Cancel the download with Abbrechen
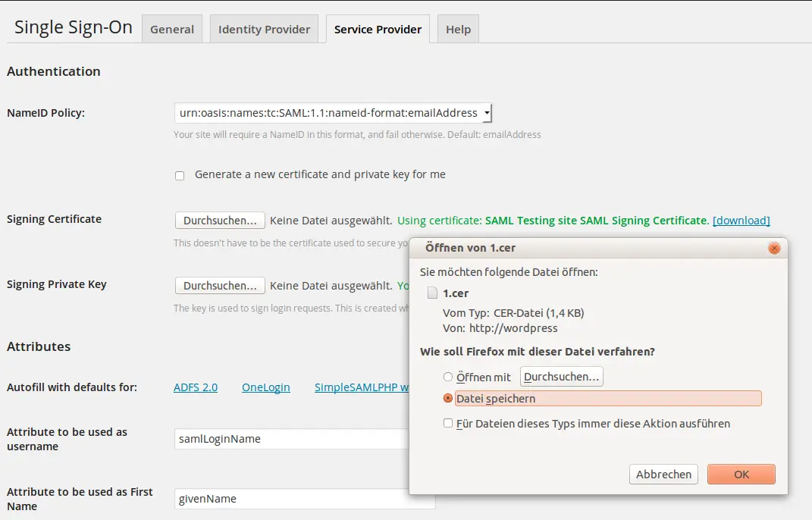Image resolution: width=812 pixels, height=520 pixels. pyautogui.click(x=663, y=474)
